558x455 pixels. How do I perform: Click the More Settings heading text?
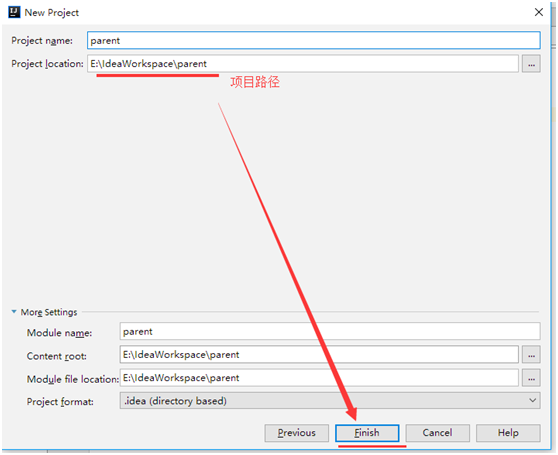pos(49,312)
